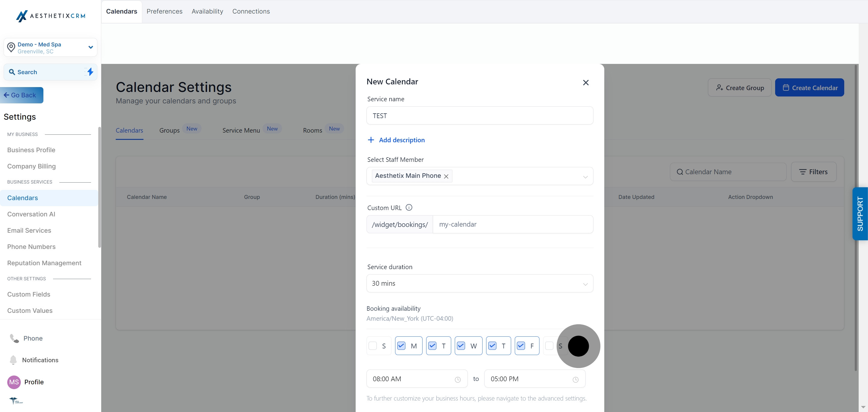Screen dimensions: 868x412
Task: Click the clock icon in 05:00 PM field
Action: coord(576,379)
